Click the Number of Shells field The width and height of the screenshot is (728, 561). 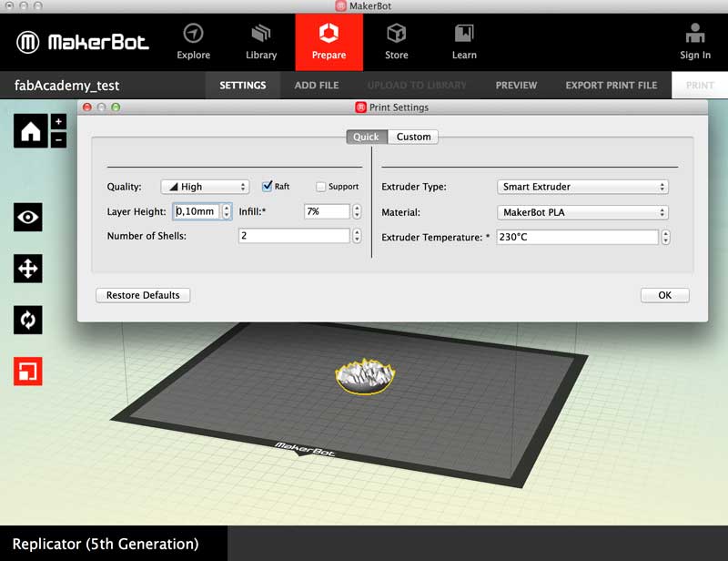[x=294, y=236]
